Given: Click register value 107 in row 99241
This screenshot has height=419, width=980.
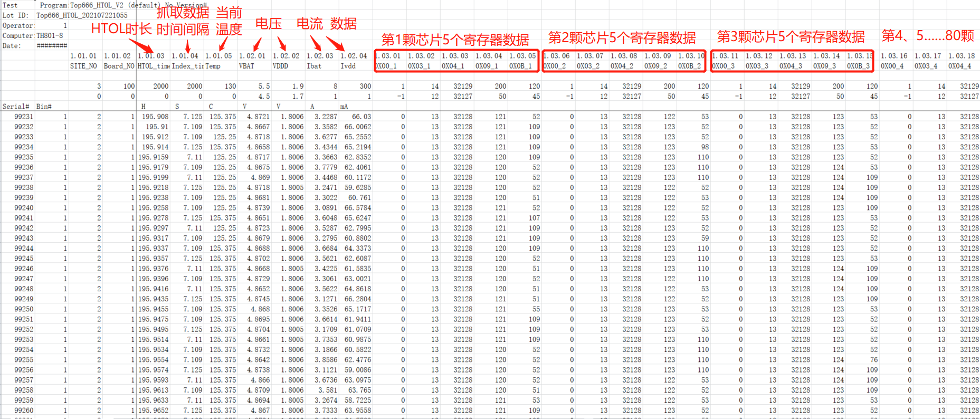Looking at the screenshot, I should 534,218.
